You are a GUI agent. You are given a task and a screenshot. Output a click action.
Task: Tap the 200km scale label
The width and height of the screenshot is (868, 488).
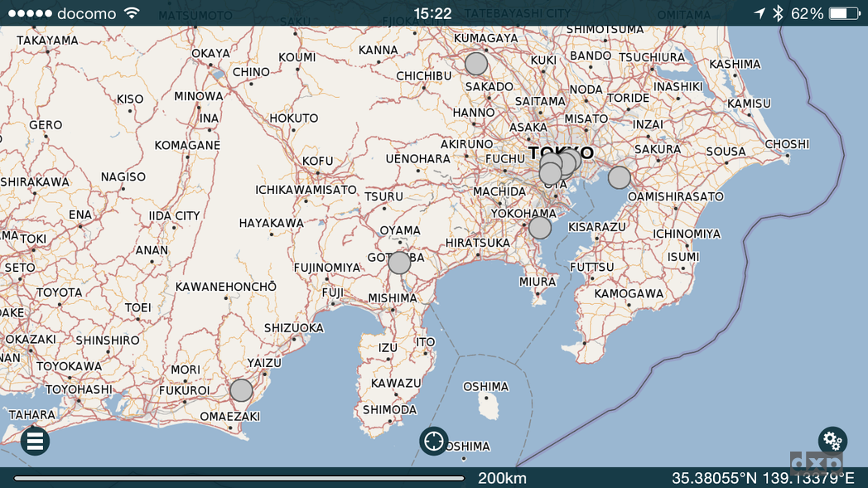point(502,478)
